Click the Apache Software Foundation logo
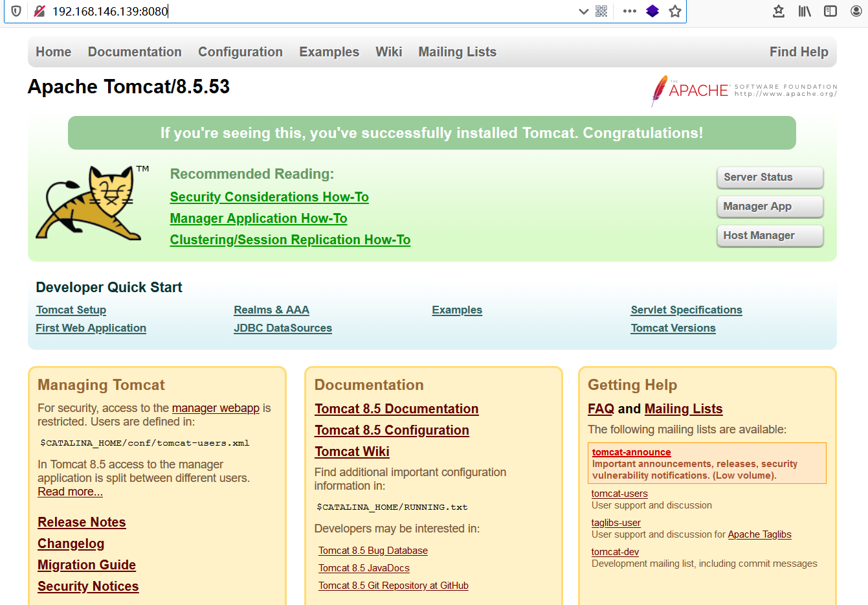The width and height of the screenshot is (868, 605). tap(744, 91)
